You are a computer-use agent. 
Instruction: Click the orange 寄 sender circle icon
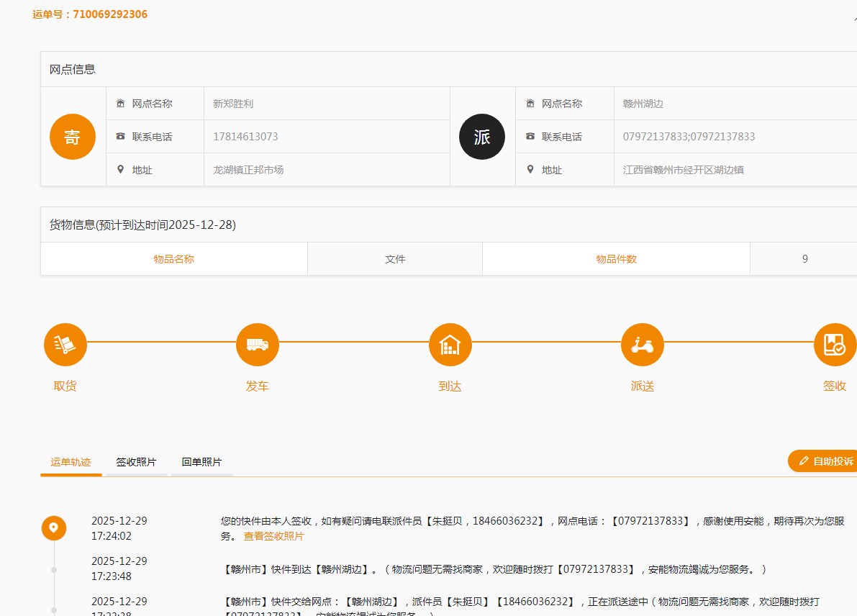pyautogui.click(x=73, y=137)
